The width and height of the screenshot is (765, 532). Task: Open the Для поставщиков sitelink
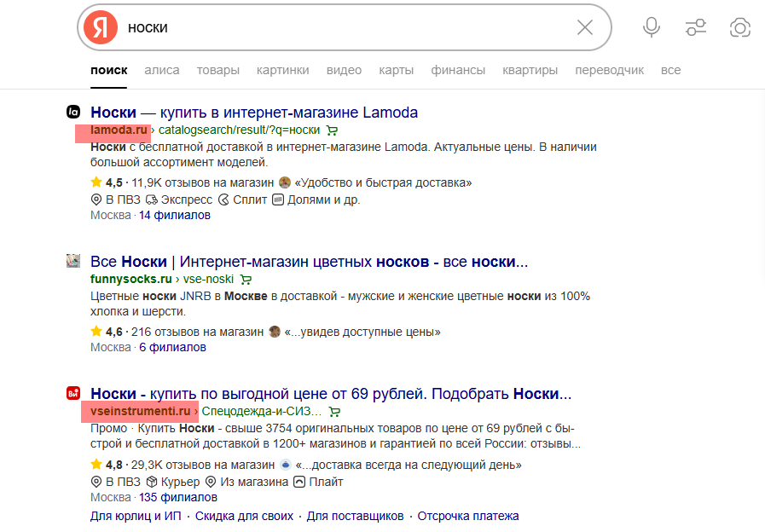pos(355,516)
